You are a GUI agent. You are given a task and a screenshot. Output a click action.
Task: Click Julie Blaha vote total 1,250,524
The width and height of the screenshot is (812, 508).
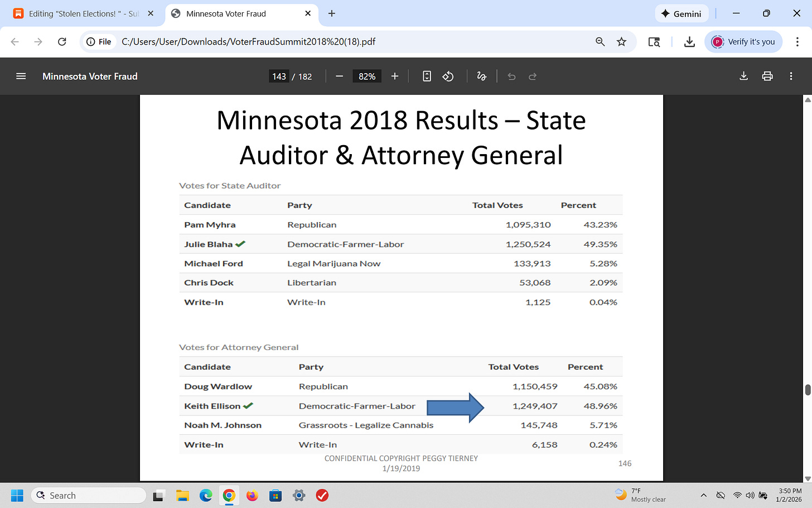tap(528, 244)
